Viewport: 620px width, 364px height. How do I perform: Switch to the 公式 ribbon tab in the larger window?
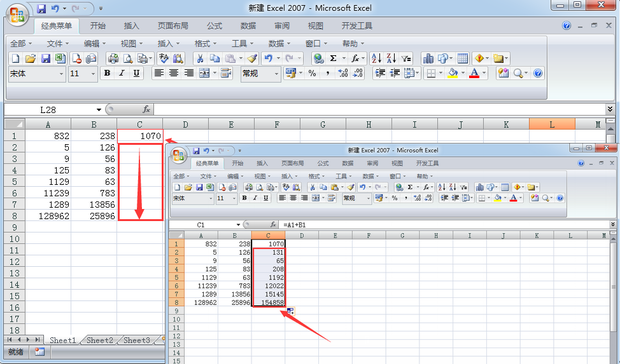coord(214,26)
